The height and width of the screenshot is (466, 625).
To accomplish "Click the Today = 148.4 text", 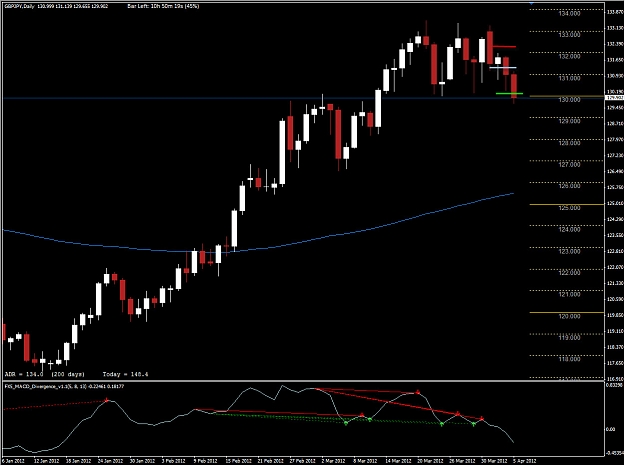I will pyautogui.click(x=126, y=374).
